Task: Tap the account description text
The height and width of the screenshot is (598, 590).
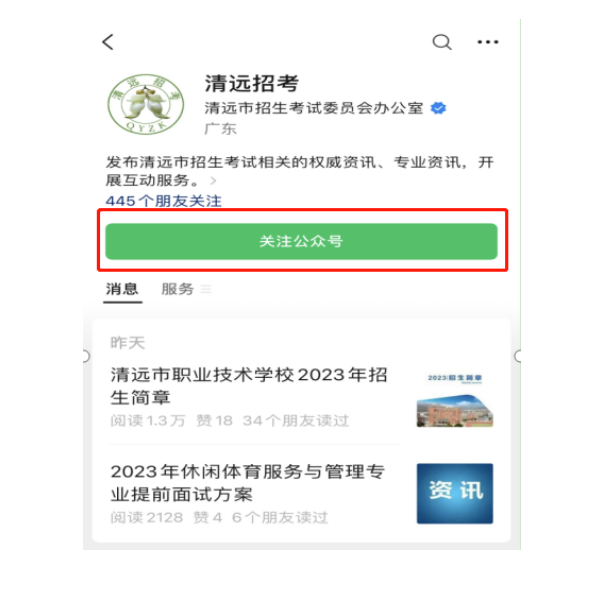Action: click(300, 171)
